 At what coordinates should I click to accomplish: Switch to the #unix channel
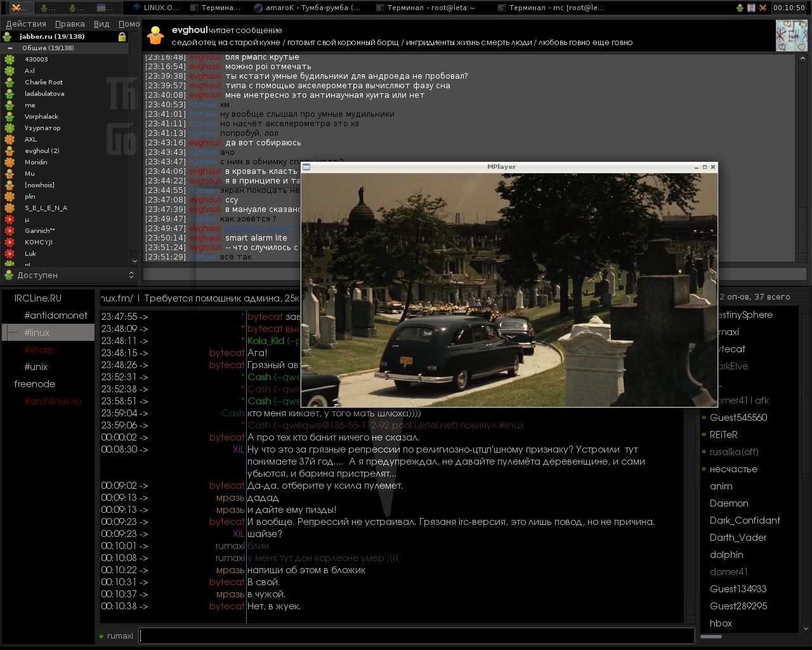click(36, 367)
